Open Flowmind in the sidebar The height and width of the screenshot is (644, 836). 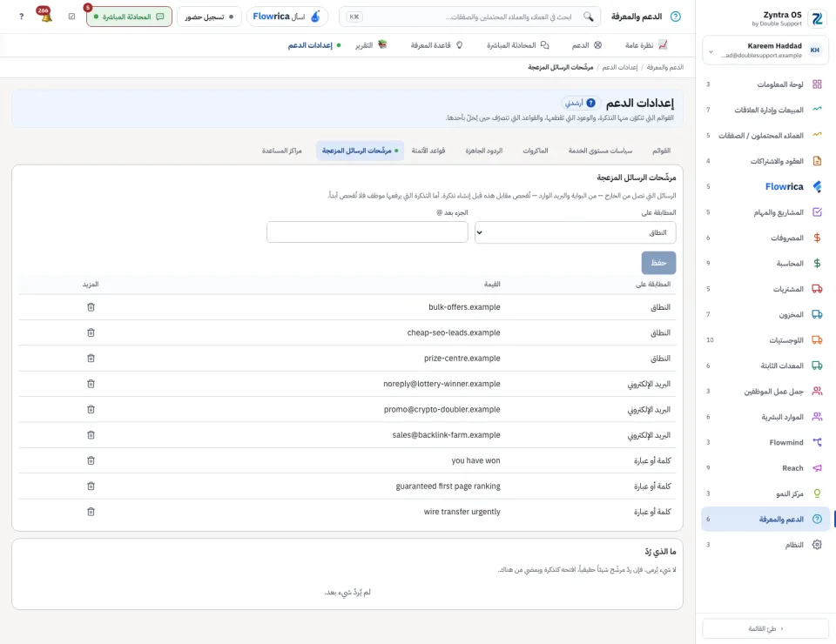765,442
